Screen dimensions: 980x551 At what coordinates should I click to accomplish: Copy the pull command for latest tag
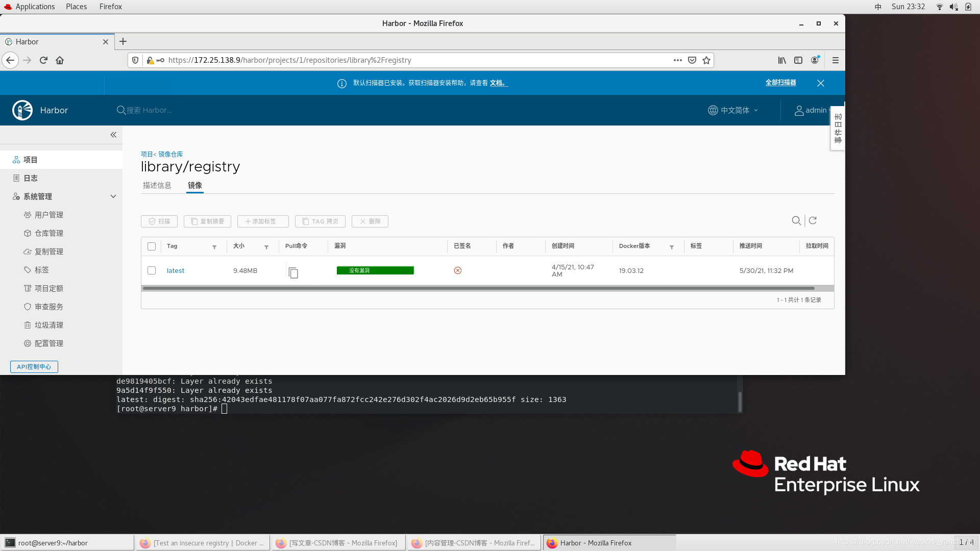293,272
